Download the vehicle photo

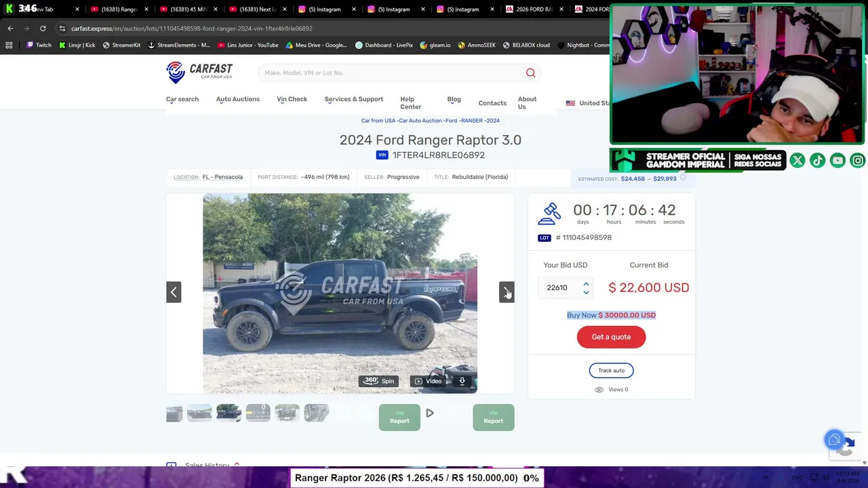click(x=462, y=381)
